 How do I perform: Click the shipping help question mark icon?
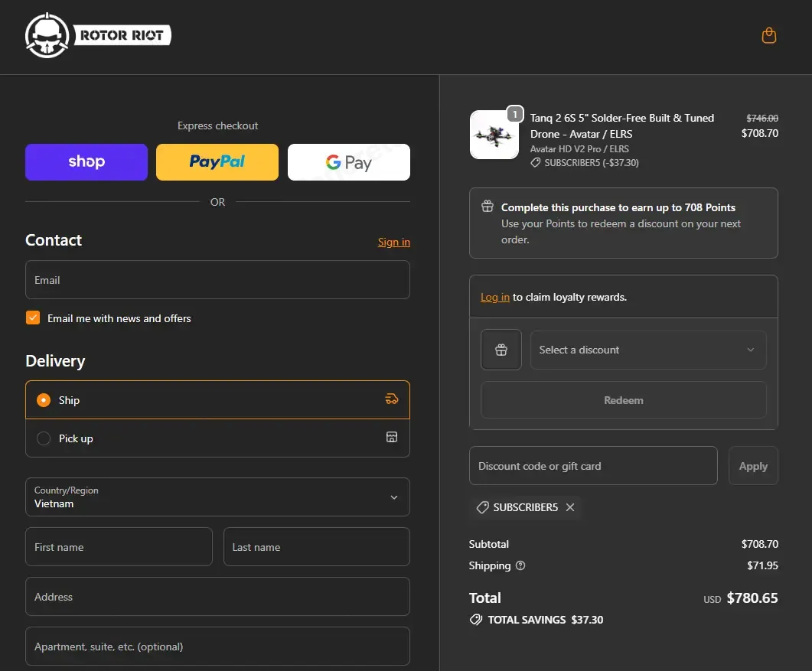520,565
